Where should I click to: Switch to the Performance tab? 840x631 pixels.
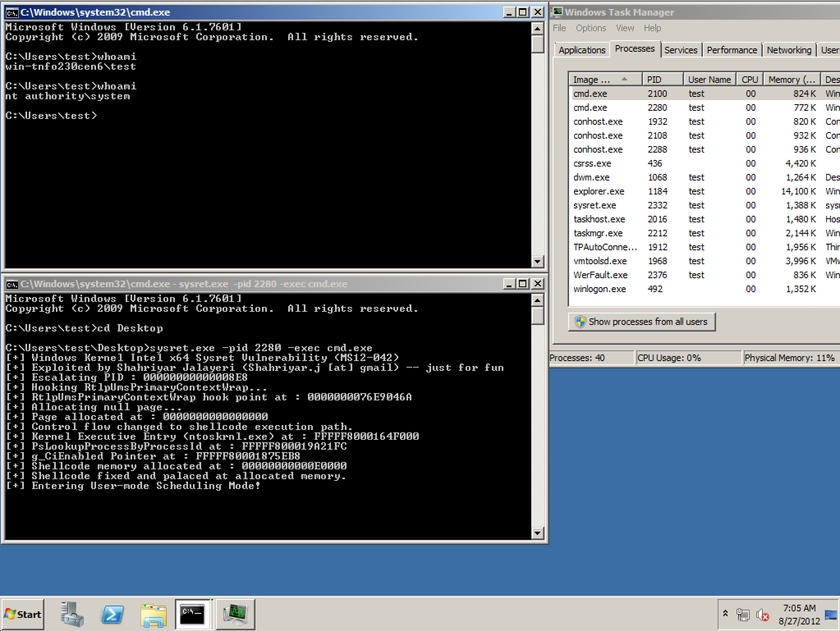732,50
